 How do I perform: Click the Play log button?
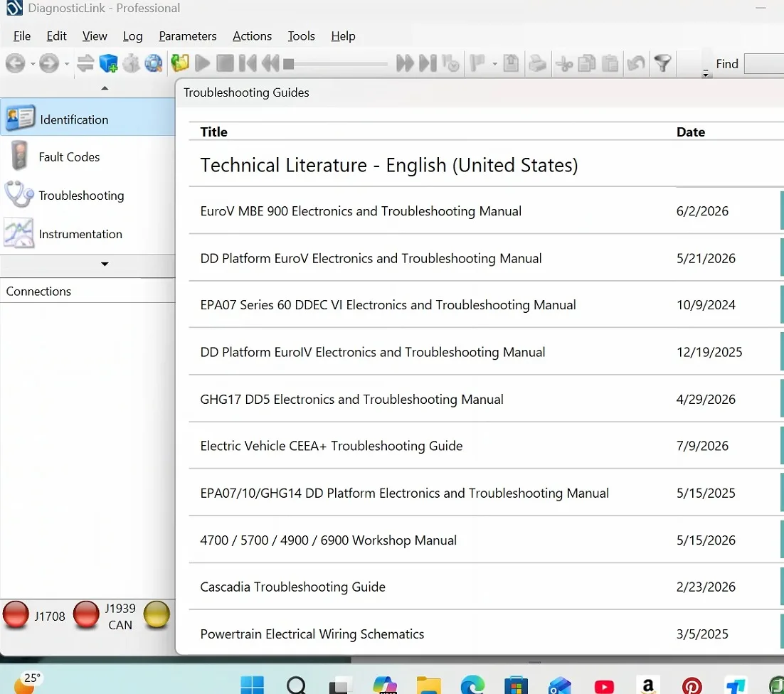[x=203, y=63]
